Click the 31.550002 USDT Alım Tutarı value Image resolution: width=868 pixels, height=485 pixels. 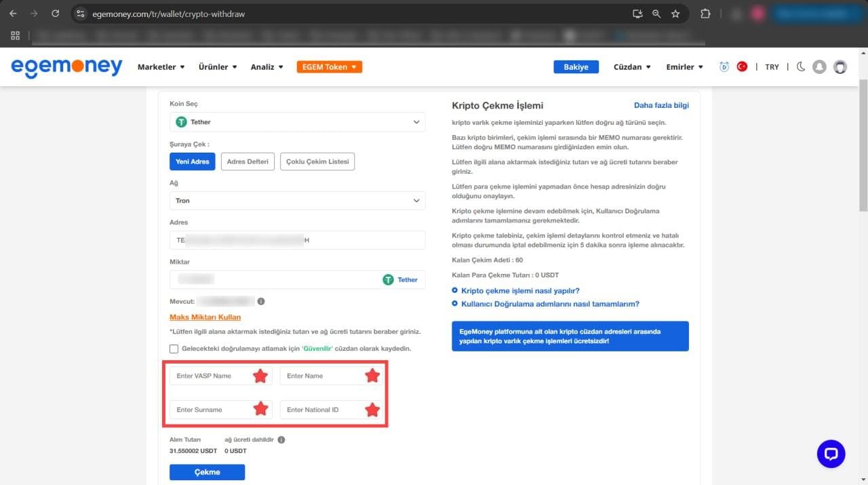193,451
